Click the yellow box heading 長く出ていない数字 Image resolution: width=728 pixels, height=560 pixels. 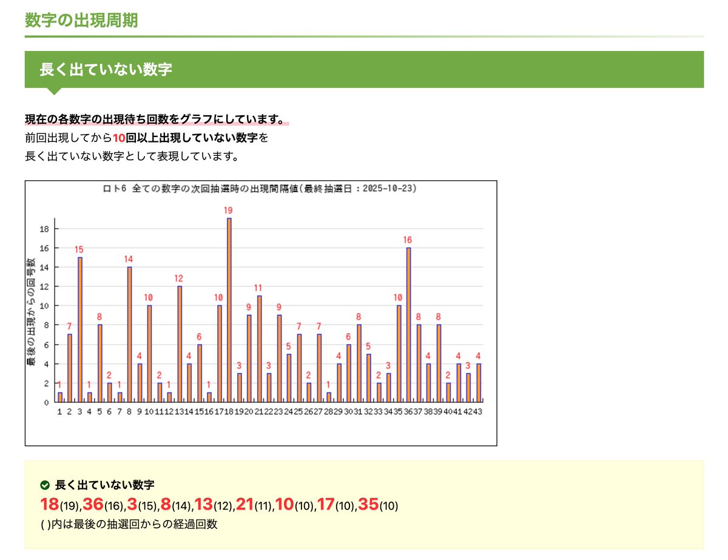(x=104, y=485)
